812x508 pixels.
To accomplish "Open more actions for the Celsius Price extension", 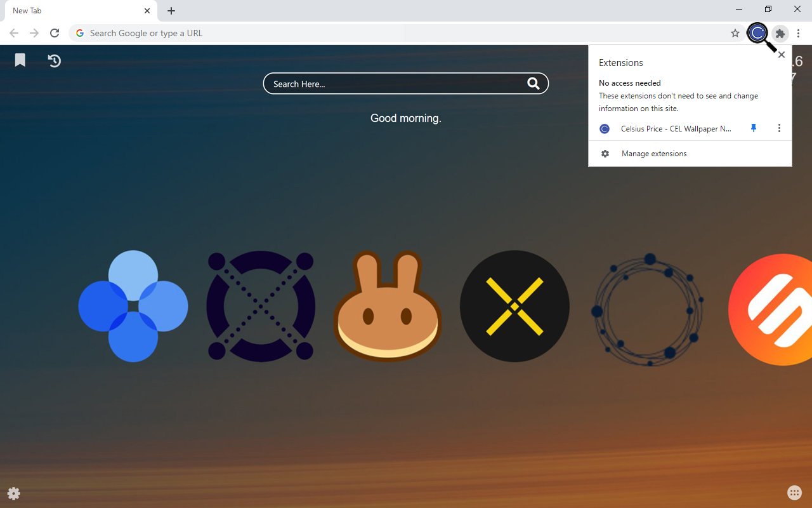I will pyautogui.click(x=779, y=128).
